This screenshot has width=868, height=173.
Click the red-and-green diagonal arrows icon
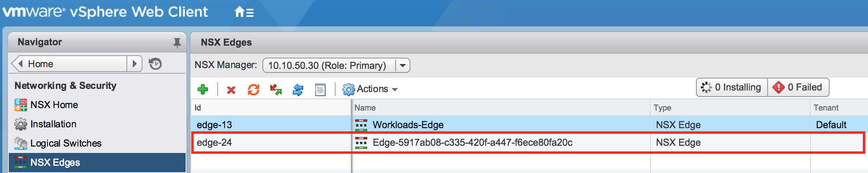tap(276, 89)
